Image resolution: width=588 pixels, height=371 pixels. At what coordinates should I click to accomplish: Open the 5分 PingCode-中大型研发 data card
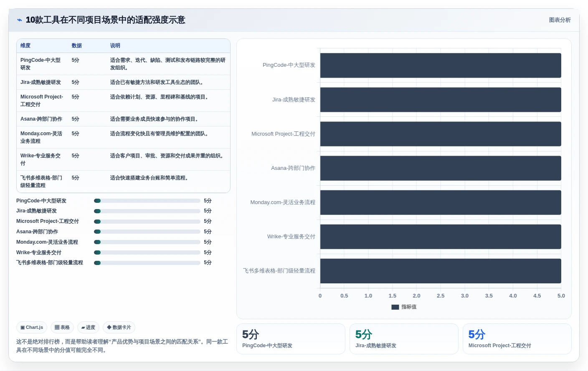click(291, 339)
